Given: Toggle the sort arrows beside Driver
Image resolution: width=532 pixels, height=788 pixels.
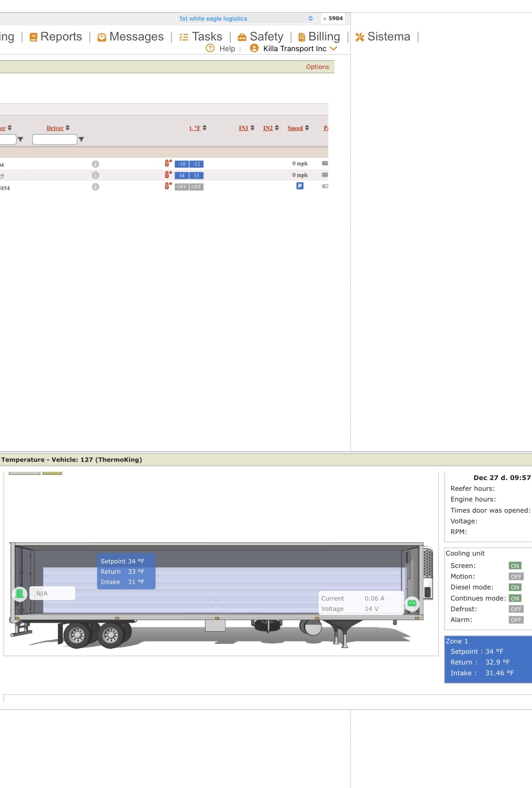Looking at the screenshot, I should pyautogui.click(x=68, y=128).
